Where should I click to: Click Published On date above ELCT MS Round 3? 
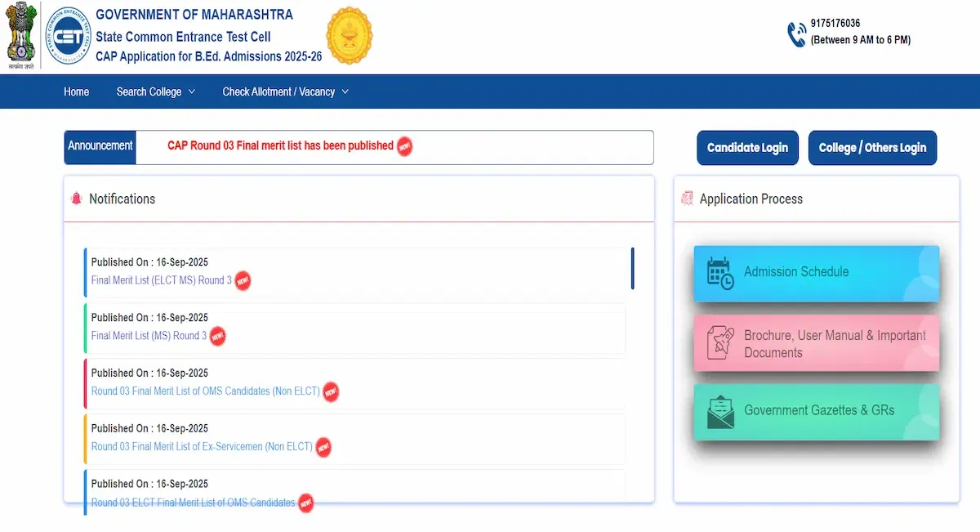[x=149, y=262]
